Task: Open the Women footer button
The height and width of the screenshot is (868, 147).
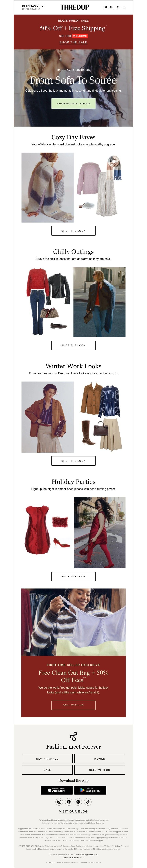Action: [x=100, y=758]
